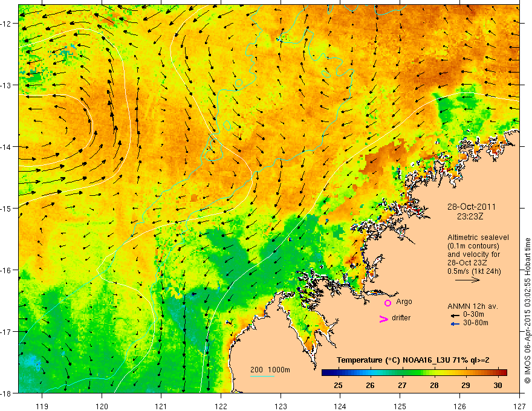Select the date text 28-Oct-2011

tap(472, 207)
